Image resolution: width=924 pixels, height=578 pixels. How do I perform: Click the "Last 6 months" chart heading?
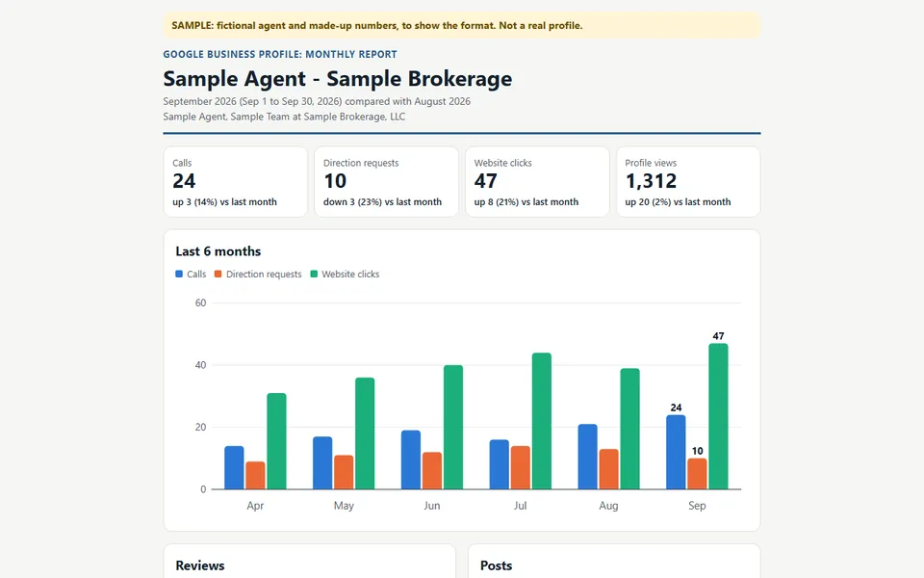[218, 251]
